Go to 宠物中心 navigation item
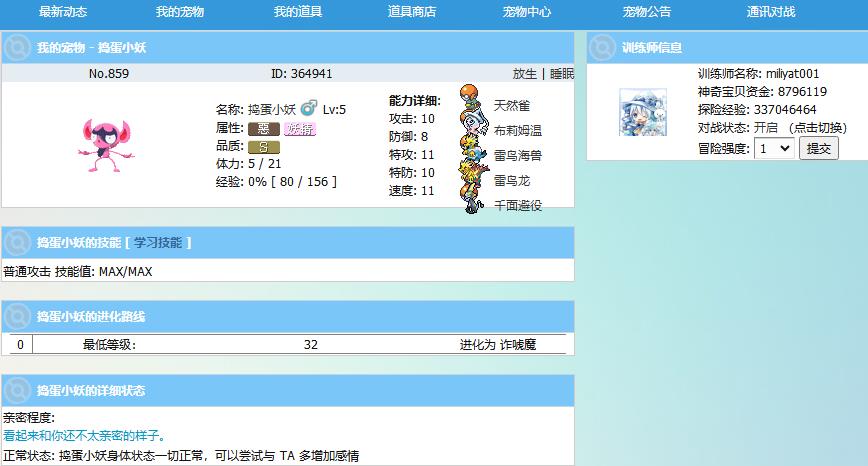Screen dimensions: 868x466 [527, 12]
